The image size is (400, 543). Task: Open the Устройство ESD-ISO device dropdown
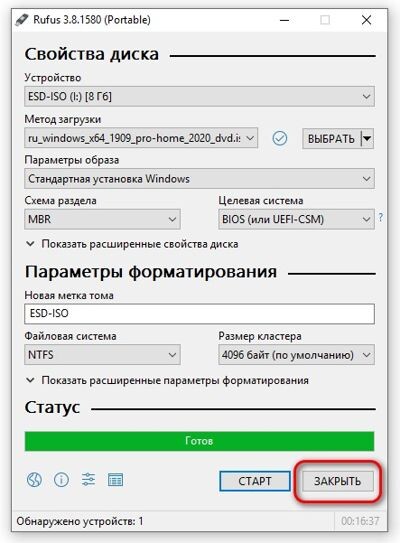tap(199, 97)
